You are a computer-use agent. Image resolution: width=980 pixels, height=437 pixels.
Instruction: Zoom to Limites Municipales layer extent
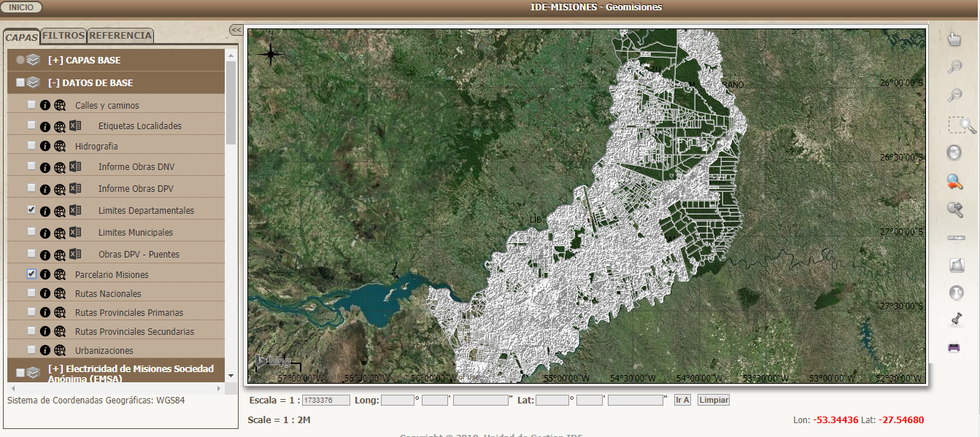(60, 232)
